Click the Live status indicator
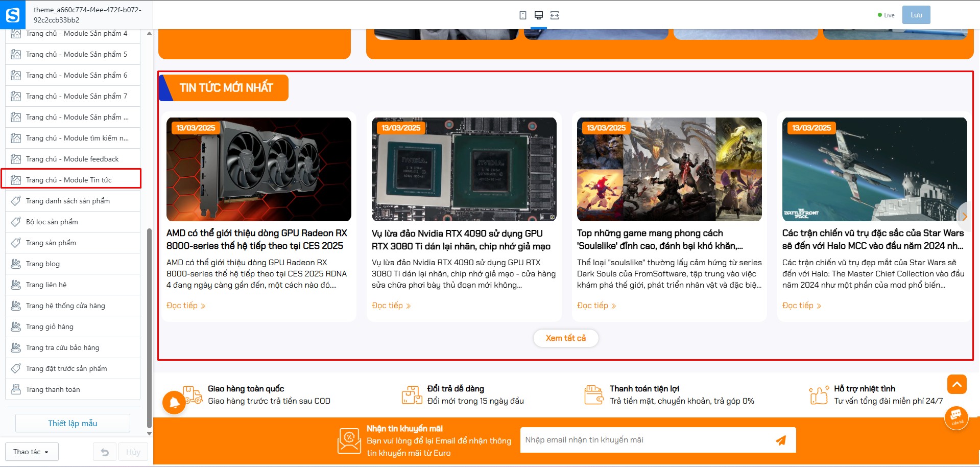The height and width of the screenshot is (467, 980). coord(886,15)
